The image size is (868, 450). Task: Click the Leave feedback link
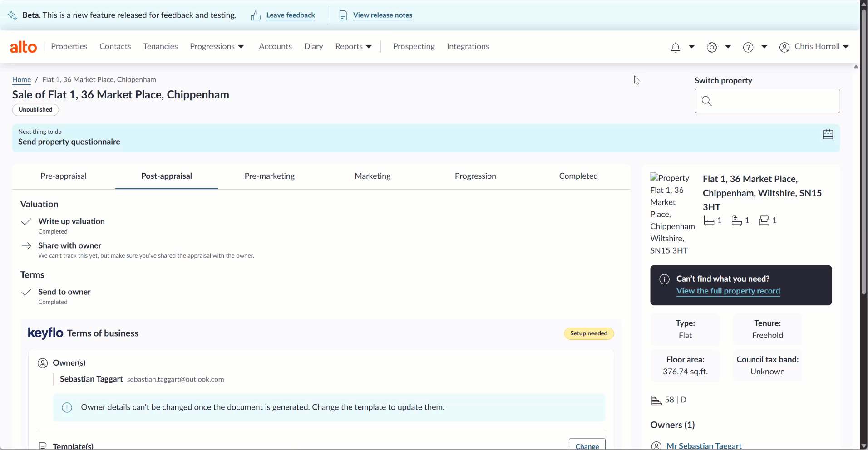coord(291,15)
